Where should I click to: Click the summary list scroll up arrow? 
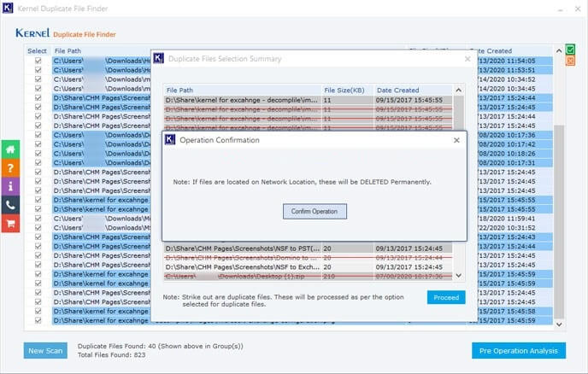click(x=458, y=90)
